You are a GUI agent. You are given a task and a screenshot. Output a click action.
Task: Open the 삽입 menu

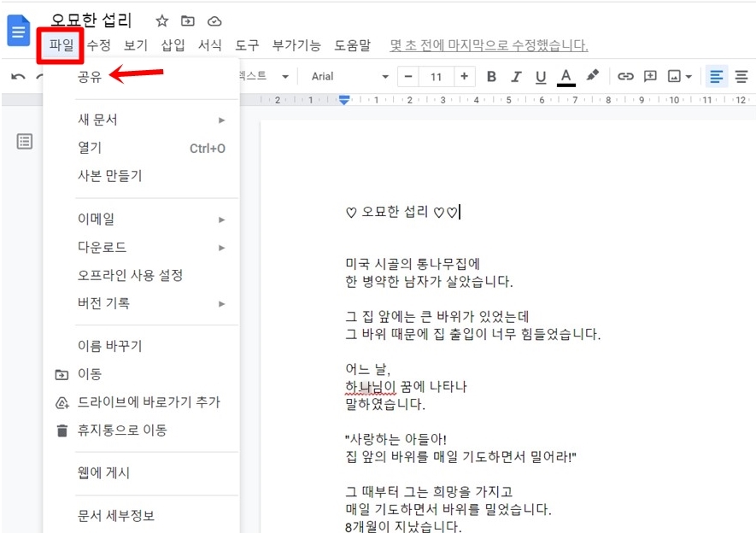[168, 46]
